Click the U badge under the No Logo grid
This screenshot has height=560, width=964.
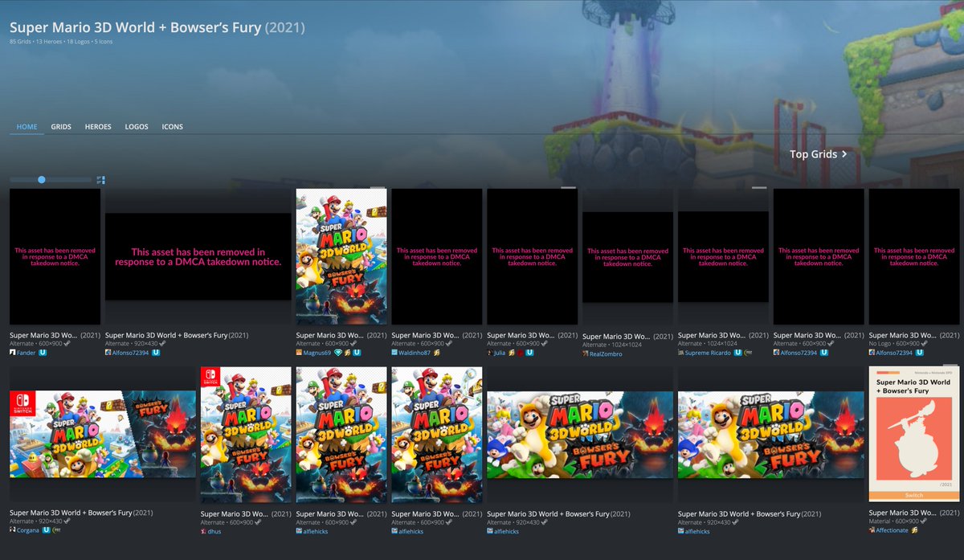point(919,353)
